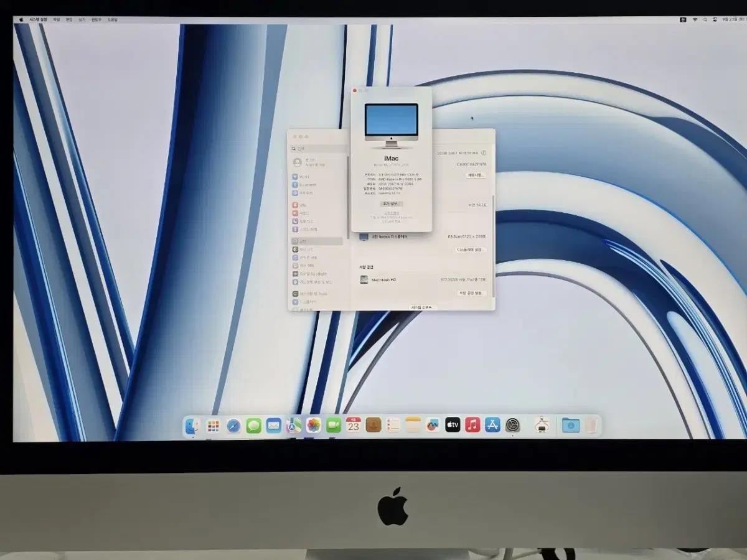
Task: Click the memory info ⓘ button
Action: point(484,151)
